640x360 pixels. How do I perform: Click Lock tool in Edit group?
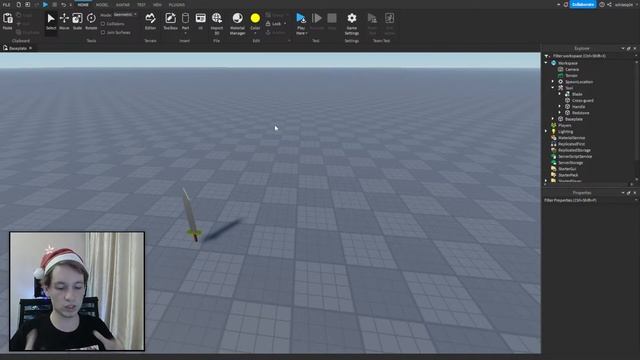click(x=273, y=24)
